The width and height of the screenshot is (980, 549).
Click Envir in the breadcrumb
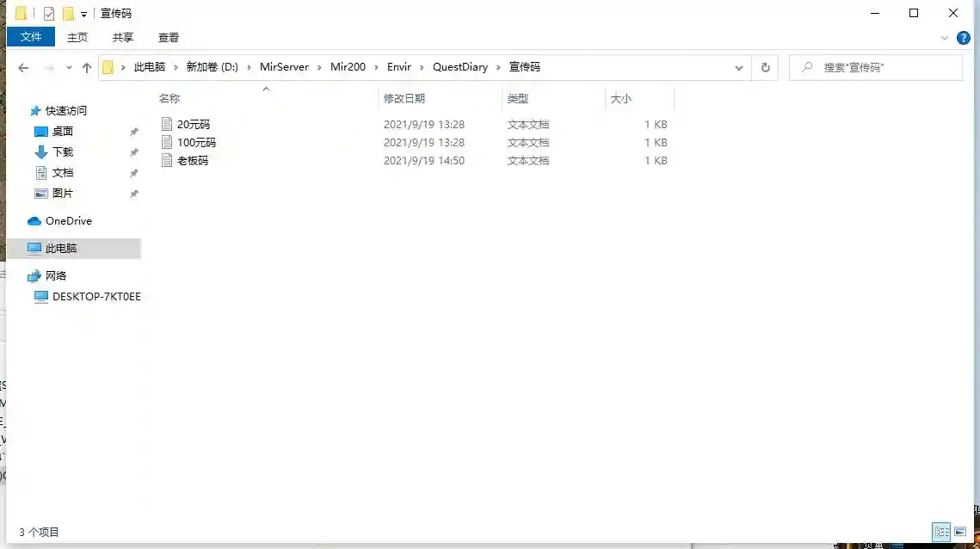pyautogui.click(x=399, y=67)
